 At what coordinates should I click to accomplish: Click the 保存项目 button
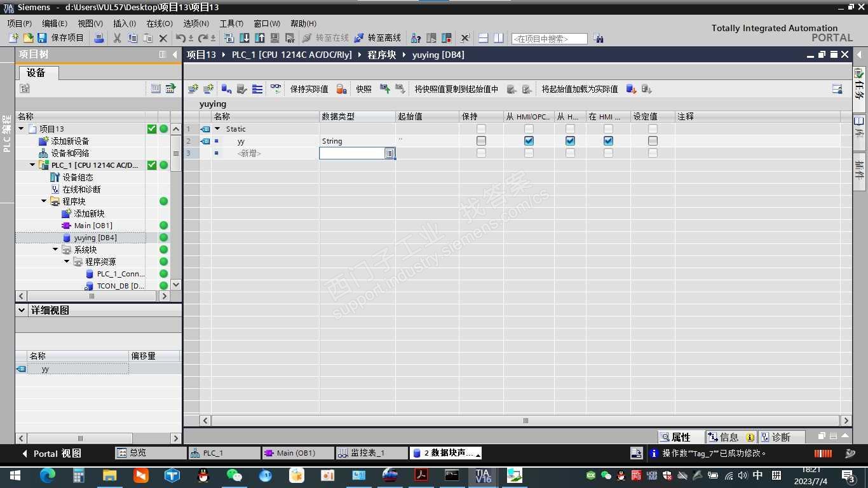coord(60,38)
